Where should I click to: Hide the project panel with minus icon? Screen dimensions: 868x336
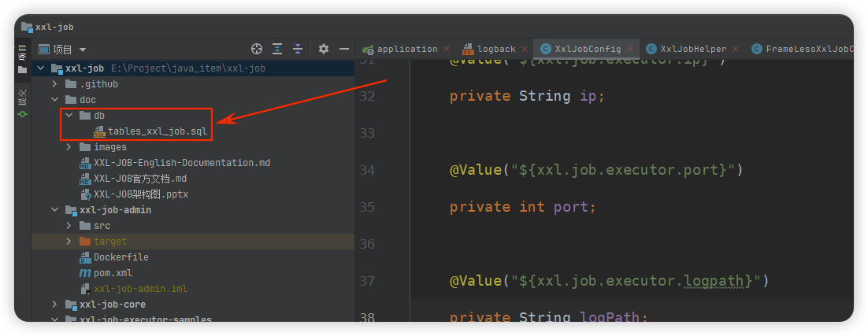(344, 50)
